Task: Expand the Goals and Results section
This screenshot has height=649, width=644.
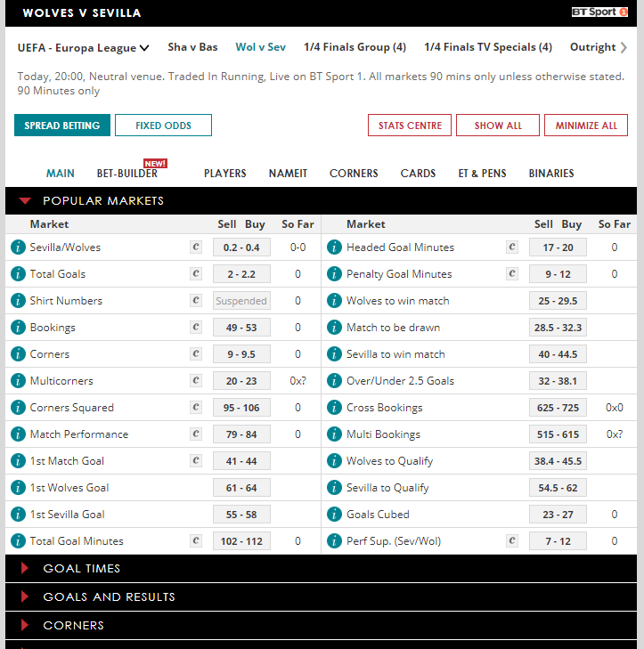Action: coord(25,596)
